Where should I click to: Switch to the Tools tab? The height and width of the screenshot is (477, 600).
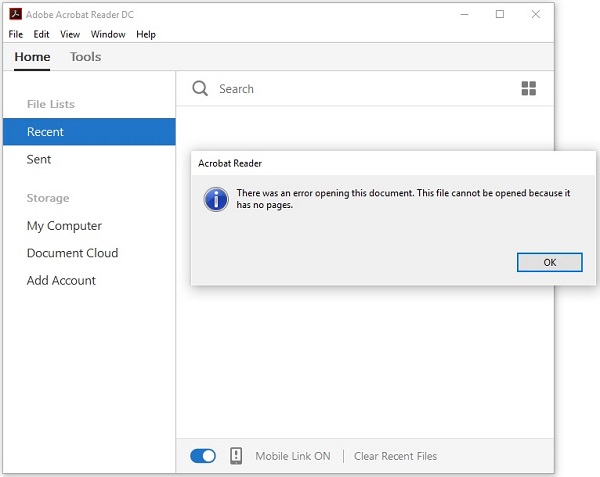pyautogui.click(x=85, y=57)
